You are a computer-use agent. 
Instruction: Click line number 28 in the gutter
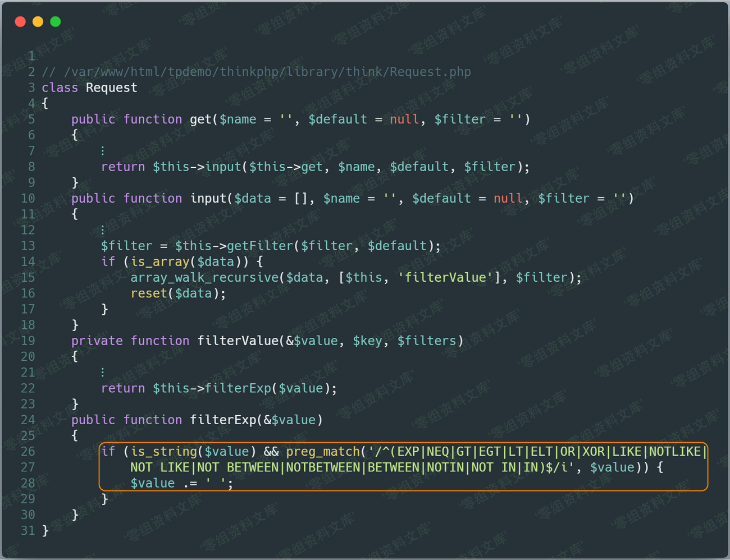tap(28, 483)
